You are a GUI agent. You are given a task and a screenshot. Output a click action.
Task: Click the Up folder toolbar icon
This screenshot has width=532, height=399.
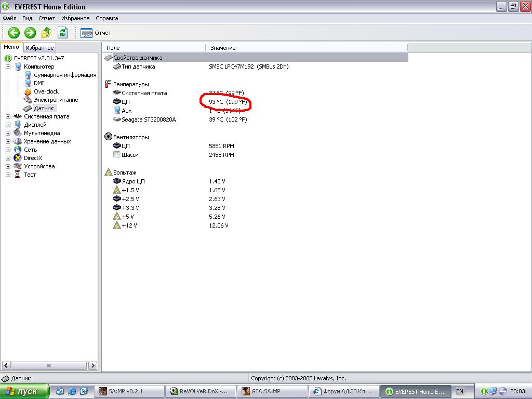46,33
